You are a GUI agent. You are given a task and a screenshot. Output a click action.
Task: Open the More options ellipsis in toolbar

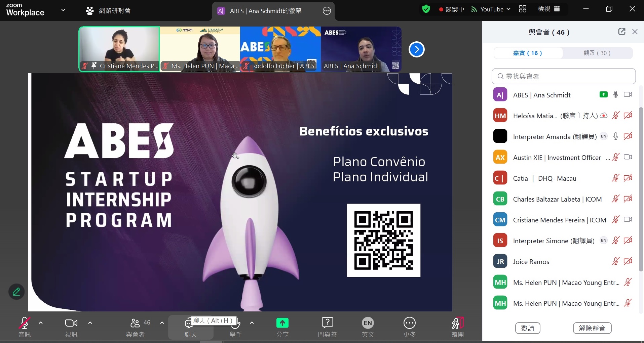tap(410, 323)
